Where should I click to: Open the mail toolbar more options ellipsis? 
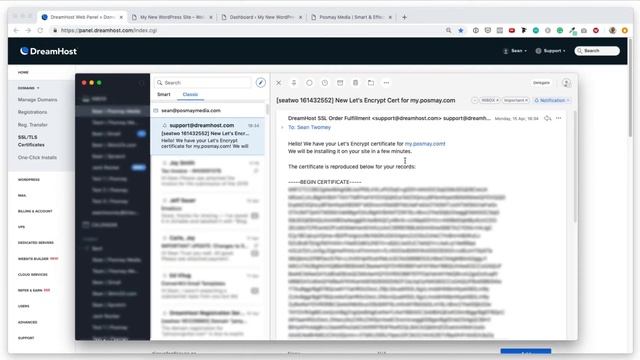pyautogui.click(x=386, y=83)
